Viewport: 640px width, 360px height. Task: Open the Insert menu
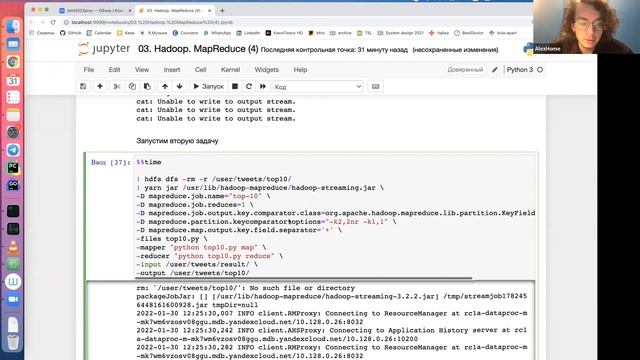click(x=172, y=70)
